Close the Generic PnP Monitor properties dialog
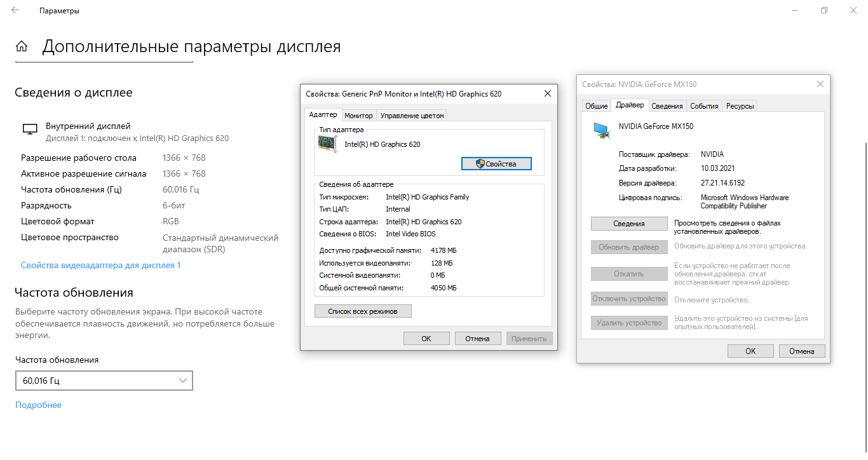The image size is (868, 460). click(548, 93)
